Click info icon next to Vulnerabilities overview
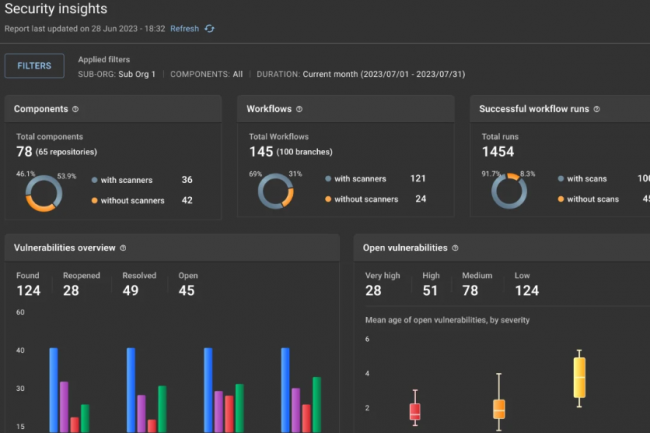Viewport: 650px width, 433px height. [123, 248]
